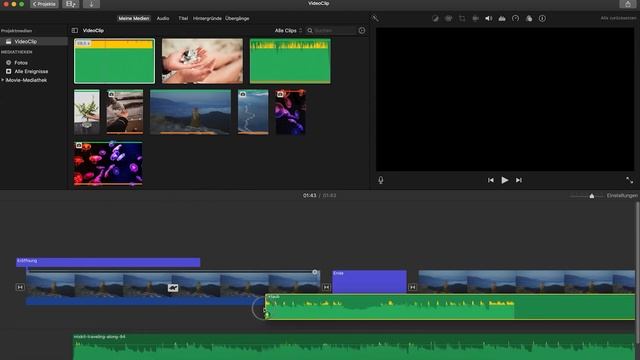The height and width of the screenshot is (360, 640).
Task: Switch to the Meine Medien tab
Action: tap(134, 18)
